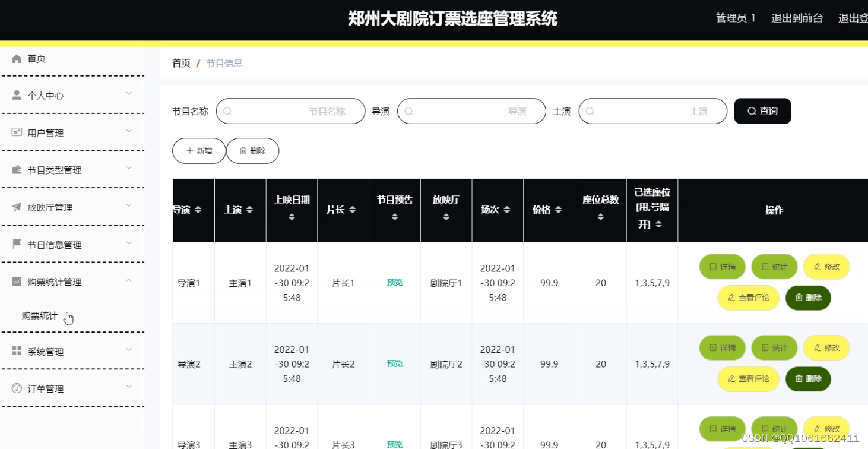868x449 pixels.
Task: Click 首页 in the breadcrumb trail
Action: [x=180, y=63]
